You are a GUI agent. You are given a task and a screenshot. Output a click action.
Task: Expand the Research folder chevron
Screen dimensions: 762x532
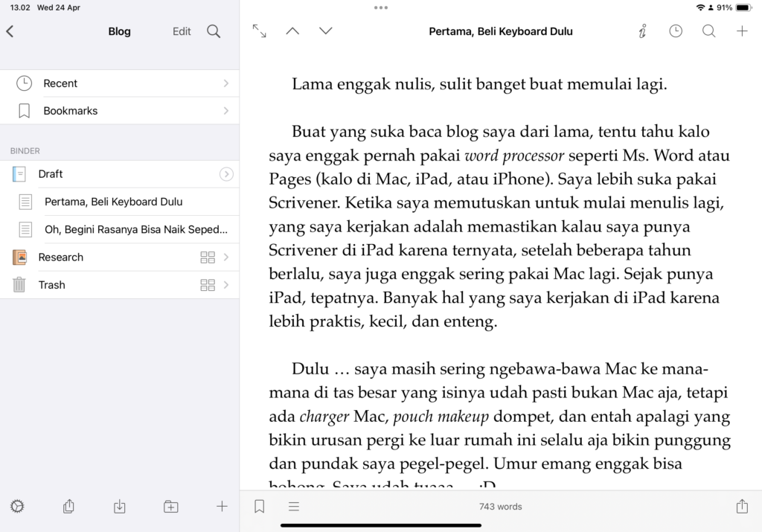click(226, 257)
